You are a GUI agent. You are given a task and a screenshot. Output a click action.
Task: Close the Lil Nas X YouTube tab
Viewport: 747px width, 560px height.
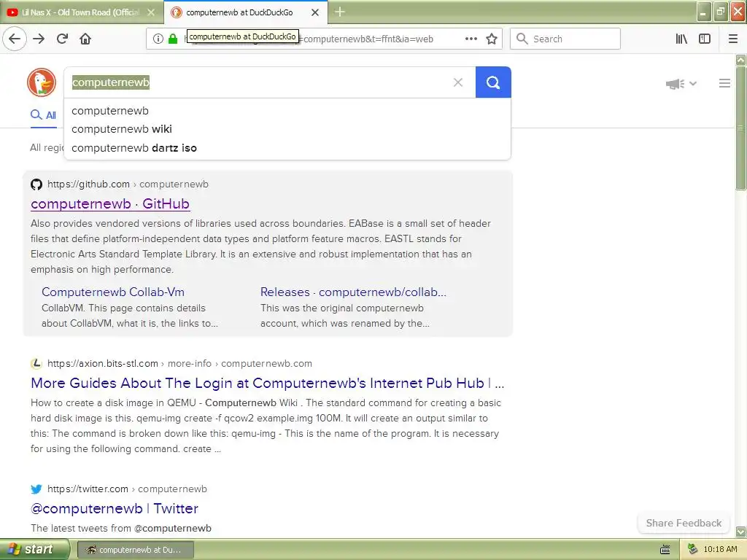[x=151, y=12]
